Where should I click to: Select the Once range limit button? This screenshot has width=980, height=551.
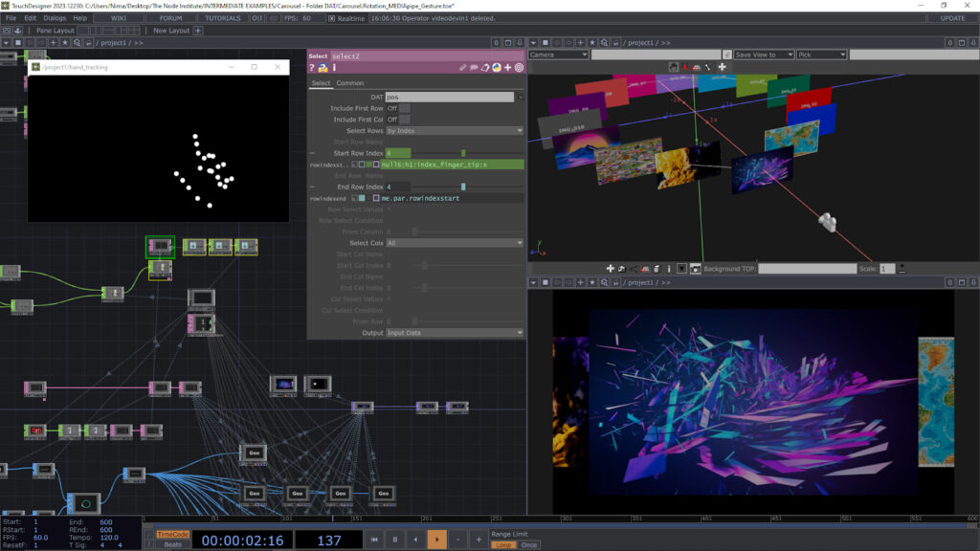[x=528, y=544]
